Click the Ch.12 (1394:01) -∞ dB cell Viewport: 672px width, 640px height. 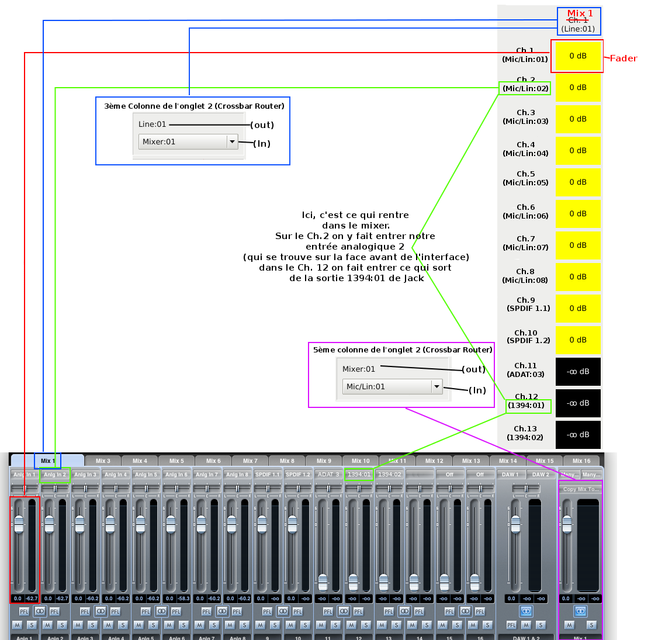click(x=578, y=403)
